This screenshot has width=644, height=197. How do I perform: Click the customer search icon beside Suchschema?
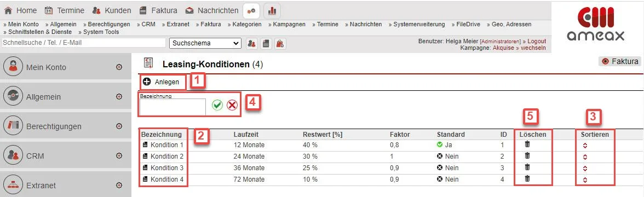tap(252, 44)
